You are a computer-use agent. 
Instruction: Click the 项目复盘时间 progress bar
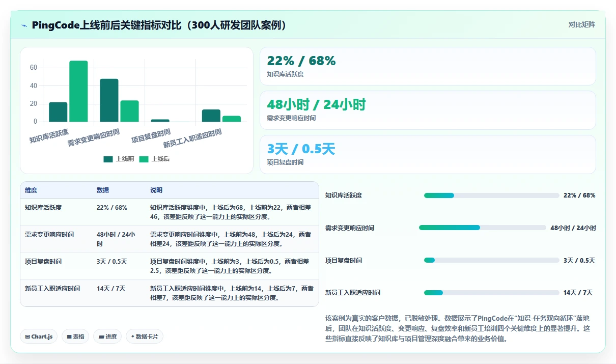pyautogui.click(x=492, y=260)
